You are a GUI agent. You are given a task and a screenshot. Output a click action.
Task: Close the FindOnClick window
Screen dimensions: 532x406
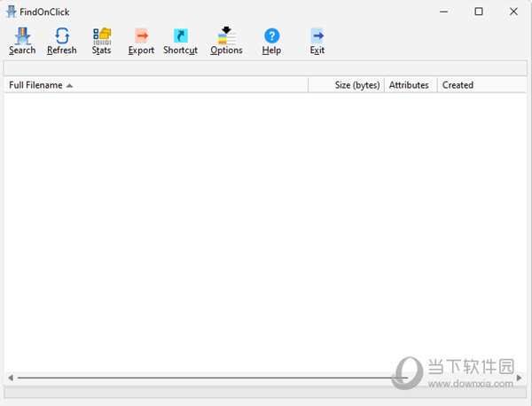[x=513, y=12]
